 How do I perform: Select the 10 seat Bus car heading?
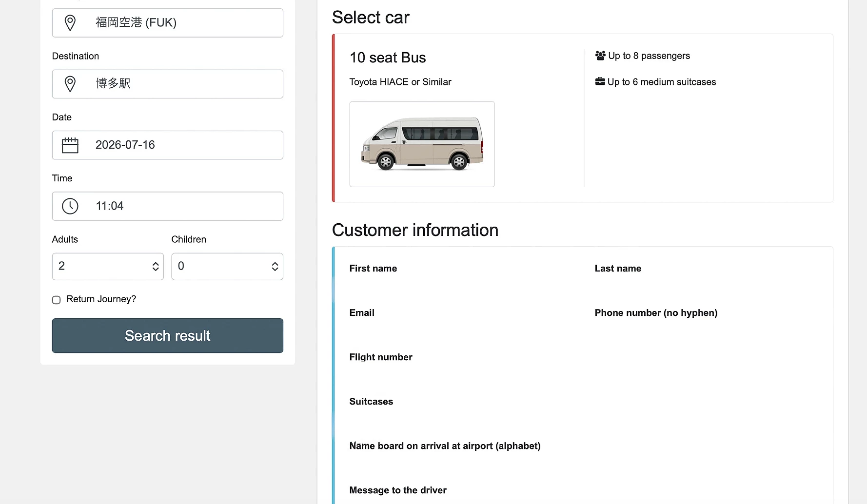point(388,58)
